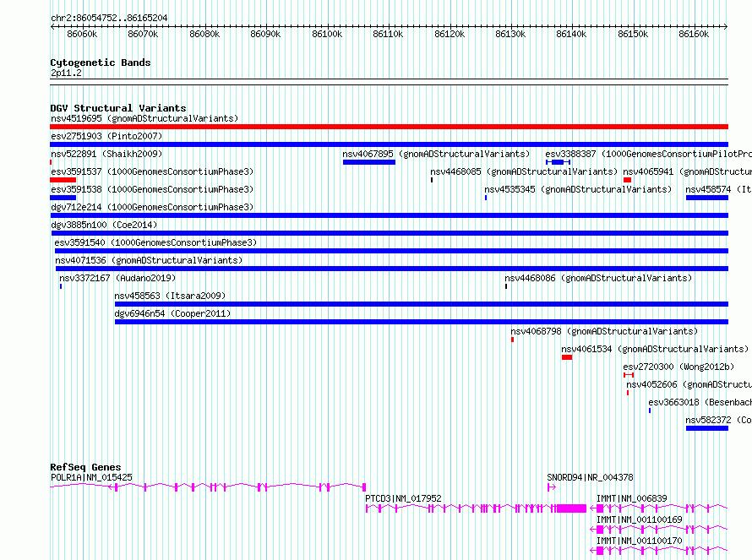
Task: Open nsv458563 (Itsara2009) label
Action: tap(170, 296)
